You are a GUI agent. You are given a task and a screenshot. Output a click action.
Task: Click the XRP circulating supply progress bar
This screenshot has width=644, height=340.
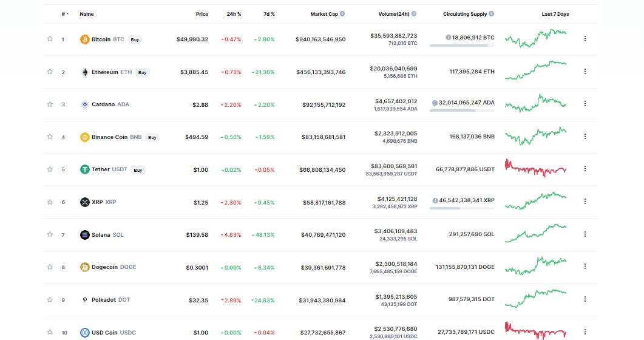click(x=462, y=209)
